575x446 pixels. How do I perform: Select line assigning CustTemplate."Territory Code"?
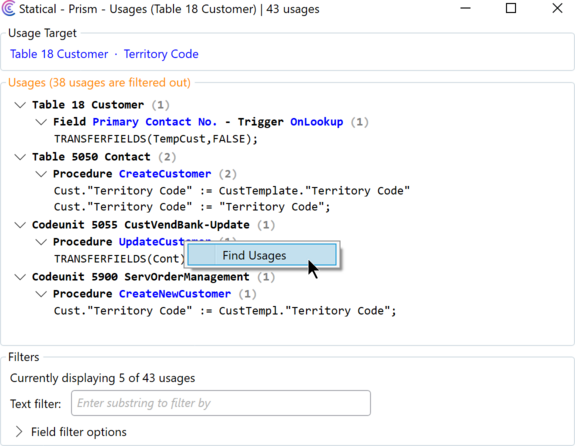point(232,191)
